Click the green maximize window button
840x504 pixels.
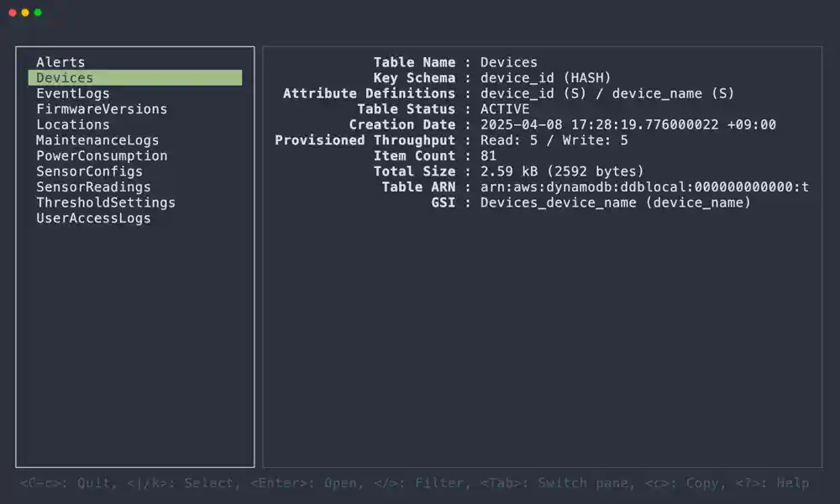tap(38, 13)
